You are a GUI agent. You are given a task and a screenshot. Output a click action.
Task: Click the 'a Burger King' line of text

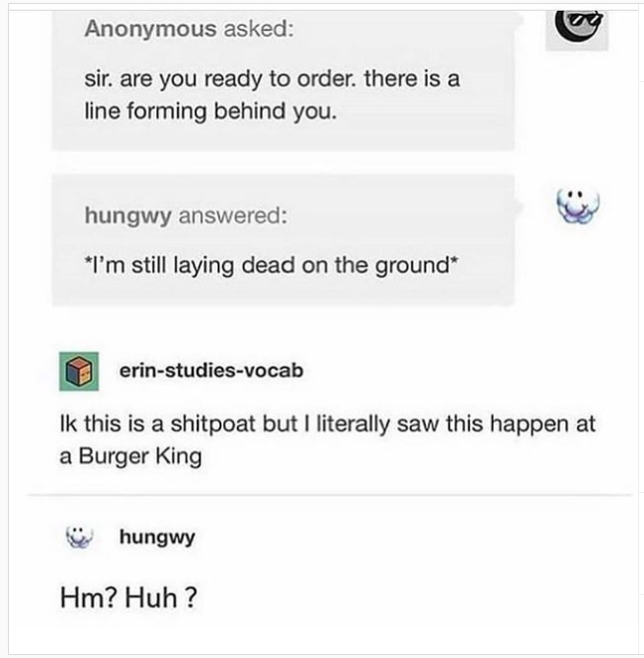pos(130,456)
